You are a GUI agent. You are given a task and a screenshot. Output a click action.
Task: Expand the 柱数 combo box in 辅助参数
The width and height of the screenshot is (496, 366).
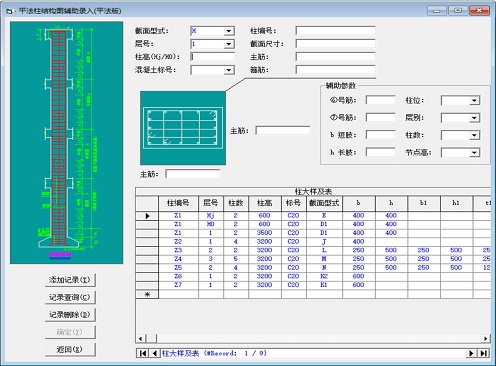tap(474, 135)
